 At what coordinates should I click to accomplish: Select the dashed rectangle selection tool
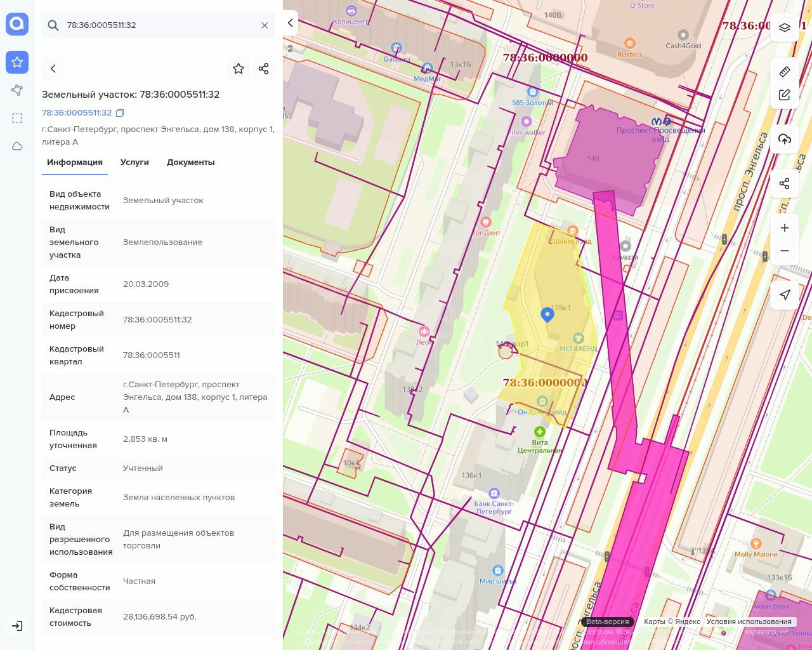point(17,118)
